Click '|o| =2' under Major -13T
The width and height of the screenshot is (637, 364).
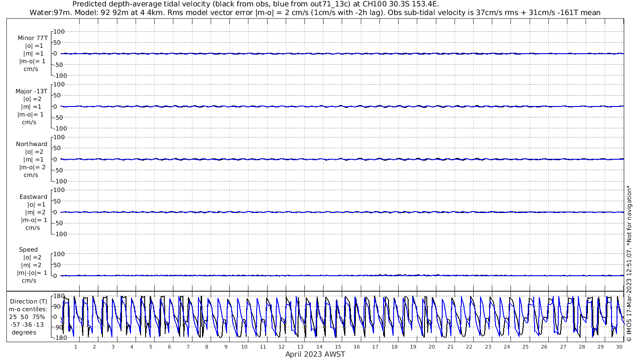tap(33, 99)
